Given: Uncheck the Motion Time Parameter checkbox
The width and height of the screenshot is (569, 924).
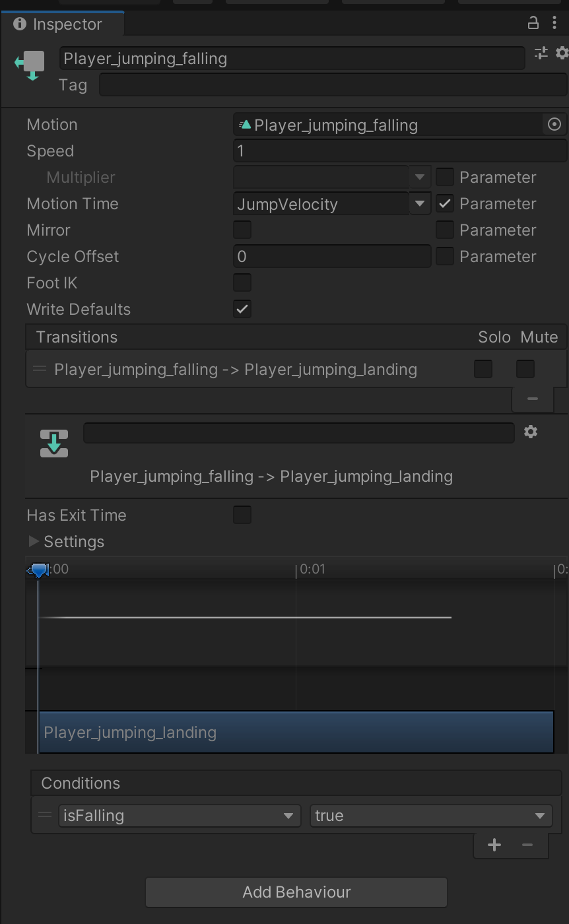Looking at the screenshot, I should tap(445, 203).
